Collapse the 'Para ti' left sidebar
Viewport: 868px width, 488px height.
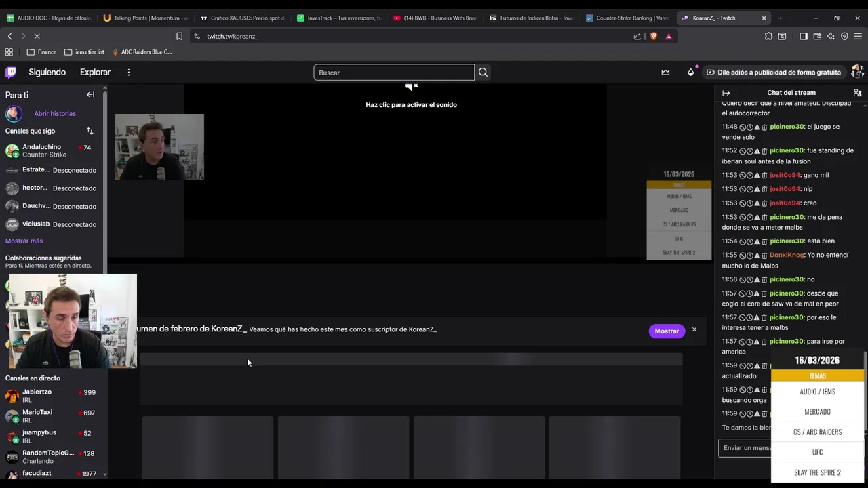[x=90, y=95]
